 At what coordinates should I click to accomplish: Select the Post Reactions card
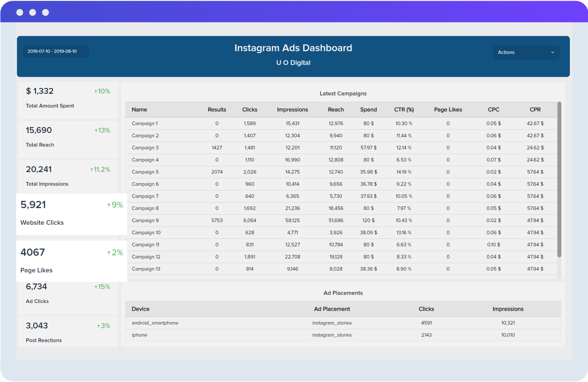tap(68, 331)
